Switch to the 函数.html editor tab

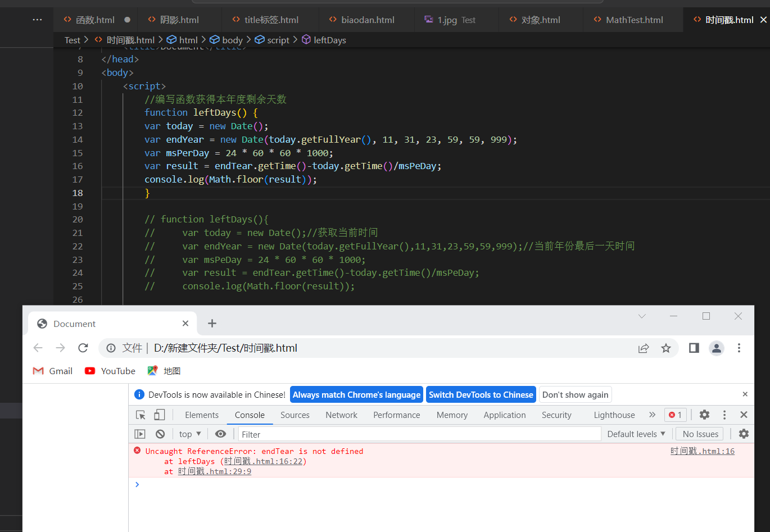click(95, 20)
